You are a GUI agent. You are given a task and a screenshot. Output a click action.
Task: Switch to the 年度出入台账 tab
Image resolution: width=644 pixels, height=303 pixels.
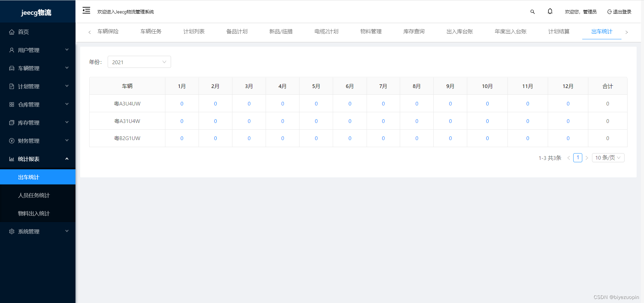click(511, 32)
